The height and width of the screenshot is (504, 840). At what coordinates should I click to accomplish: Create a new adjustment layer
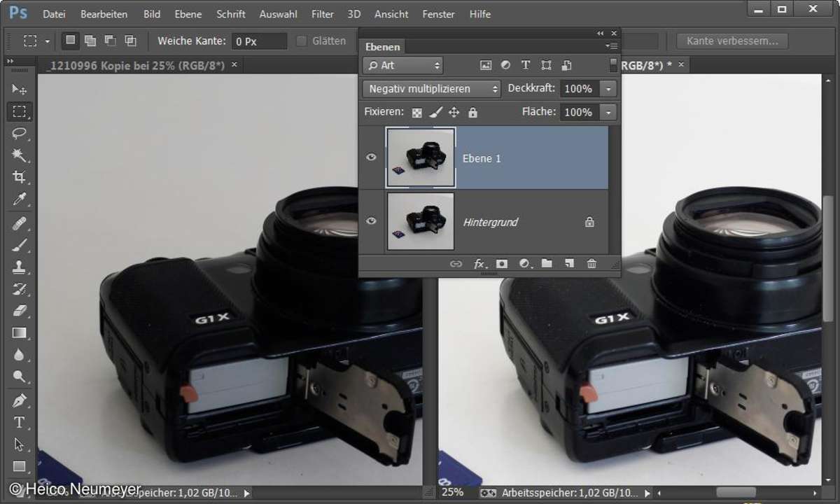pos(524,264)
